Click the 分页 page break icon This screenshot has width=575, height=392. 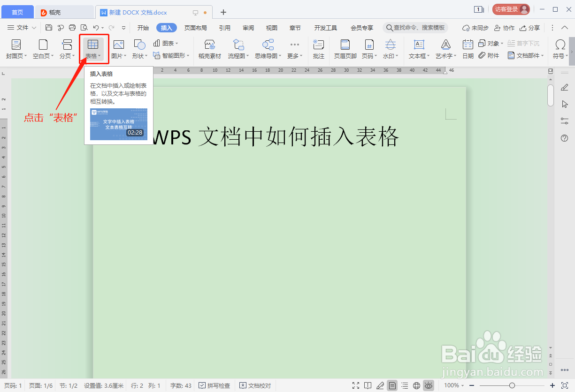coord(67,45)
